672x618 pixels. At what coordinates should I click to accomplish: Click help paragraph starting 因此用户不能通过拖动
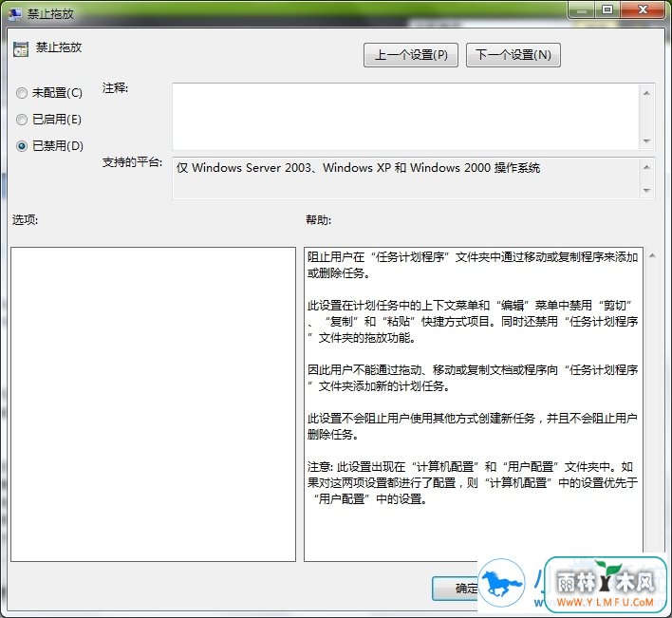pos(473,378)
